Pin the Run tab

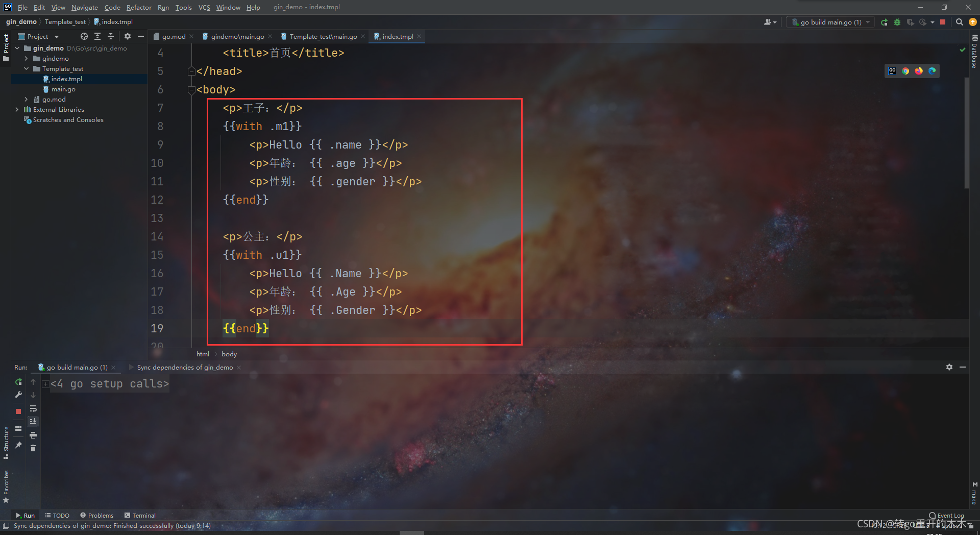(x=18, y=445)
